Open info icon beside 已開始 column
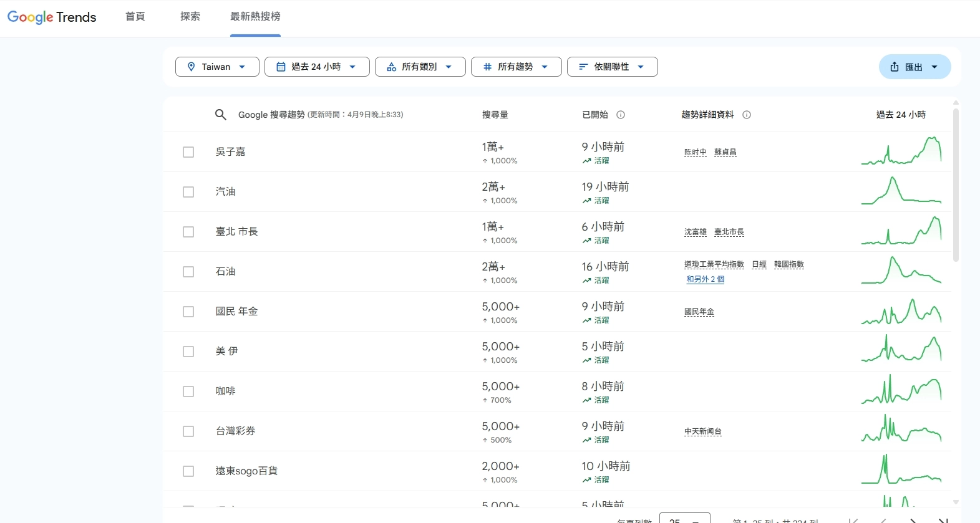The height and width of the screenshot is (523, 980). pyautogui.click(x=621, y=115)
